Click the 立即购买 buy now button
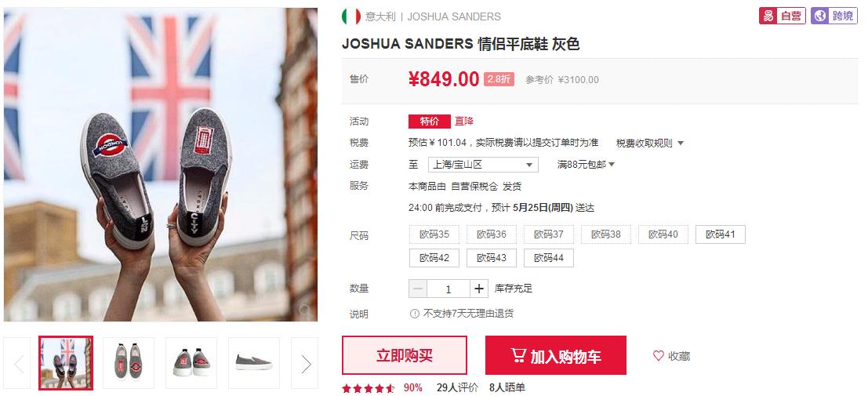The height and width of the screenshot is (396, 868). pyautogui.click(x=404, y=355)
